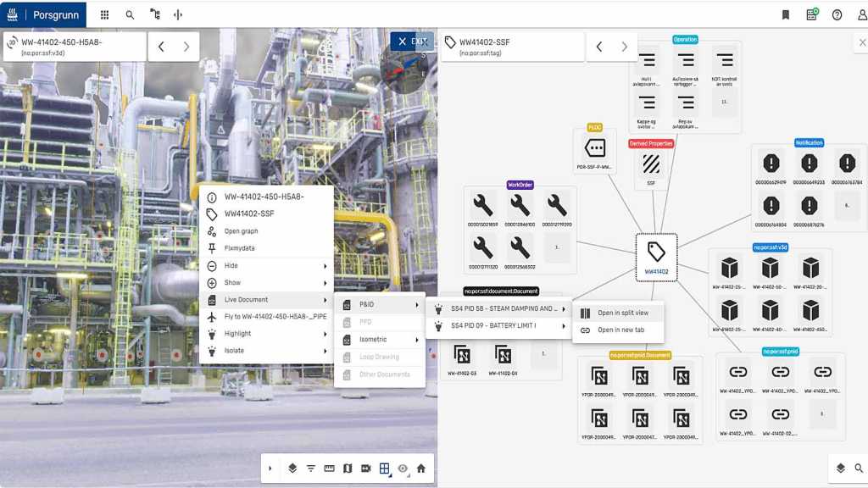The height and width of the screenshot is (488, 868).
Task: Choose Open in new tab
Action: click(618, 330)
